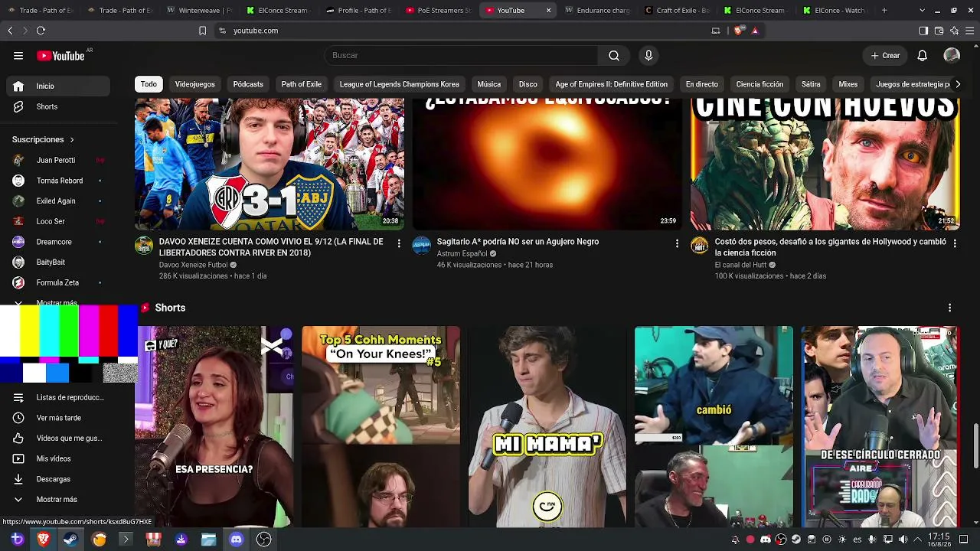Switch to the Winterweave browser tab
The height and width of the screenshot is (551, 980).
(199, 11)
